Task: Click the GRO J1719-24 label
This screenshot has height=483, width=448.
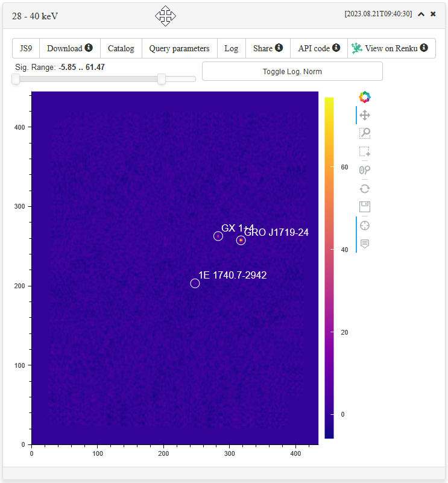Action: click(276, 232)
